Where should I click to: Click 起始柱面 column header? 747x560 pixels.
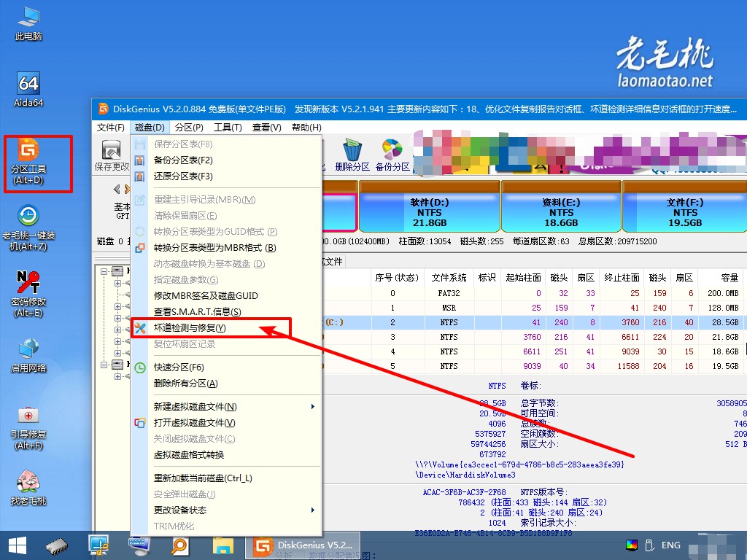coord(524,278)
